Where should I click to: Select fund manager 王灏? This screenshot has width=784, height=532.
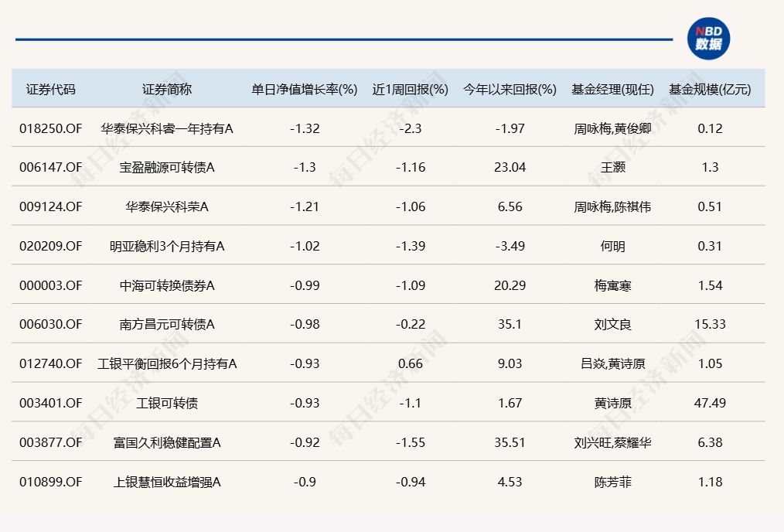click(x=613, y=168)
